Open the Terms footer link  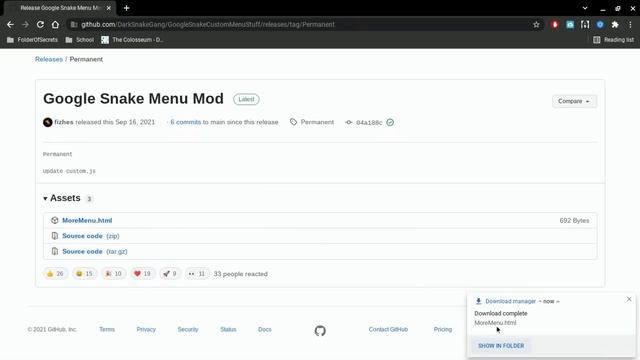pyautogui.click(x=107, y=329)
